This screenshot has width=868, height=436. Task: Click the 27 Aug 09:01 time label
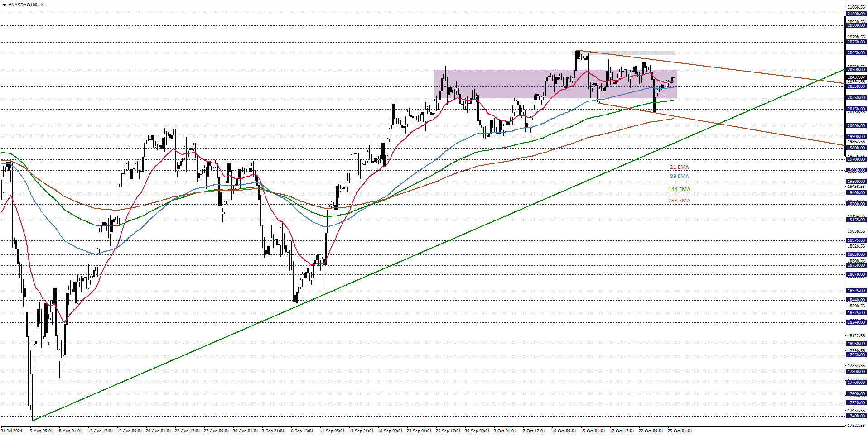[217, 431]
